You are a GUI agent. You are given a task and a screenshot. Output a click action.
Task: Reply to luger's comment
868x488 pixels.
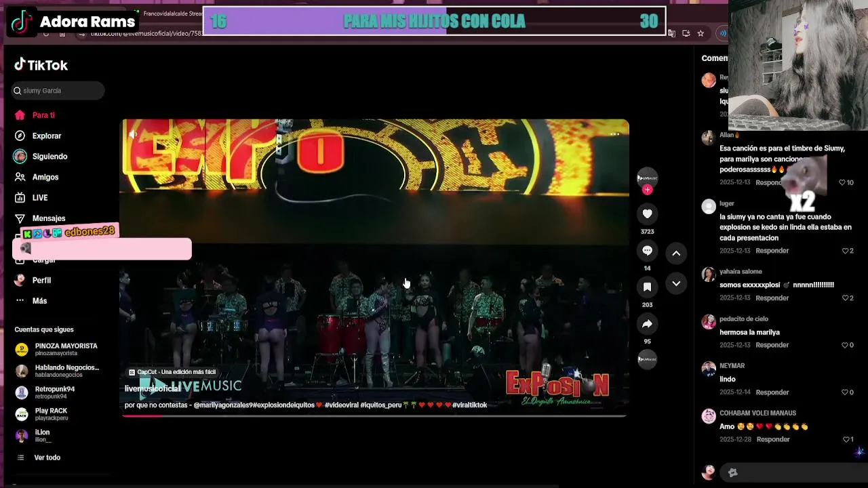[772, 251]
